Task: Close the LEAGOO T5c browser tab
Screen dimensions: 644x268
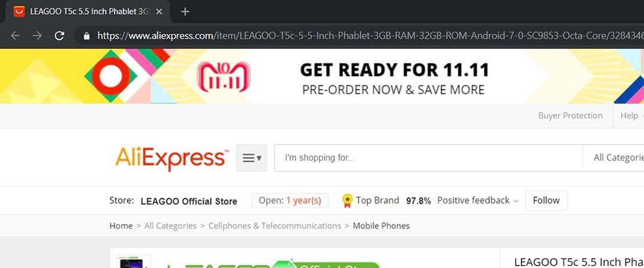Action: pos(159,12)
